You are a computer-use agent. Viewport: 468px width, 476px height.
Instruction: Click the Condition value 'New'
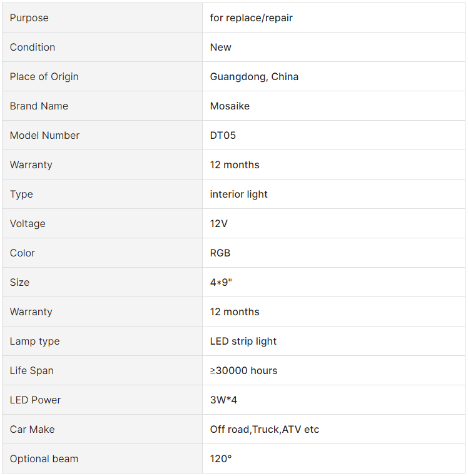(220, 47)
